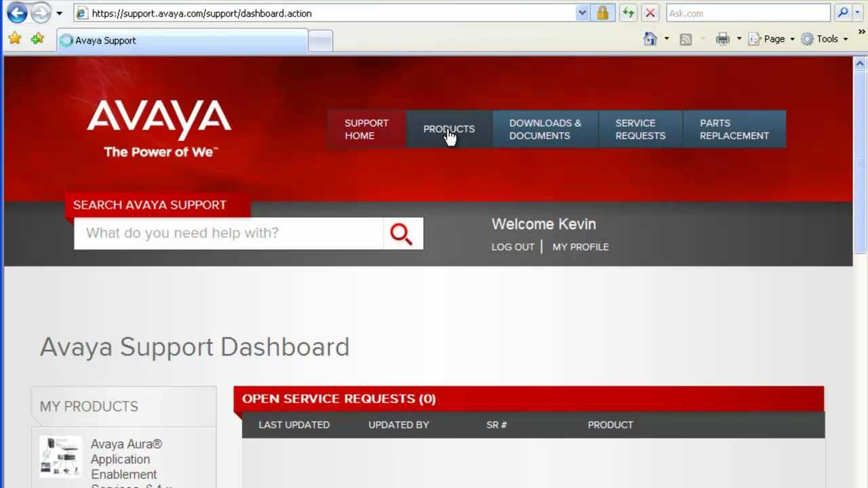Open the My Profile link
Image resolution: width=868 pixels, height=488 pixels.
tap(580, 247)
